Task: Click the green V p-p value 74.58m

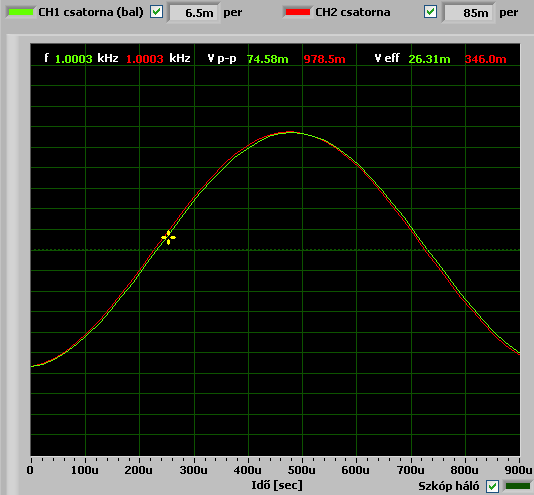Action: pyautogui.click(x=268, y=59)
